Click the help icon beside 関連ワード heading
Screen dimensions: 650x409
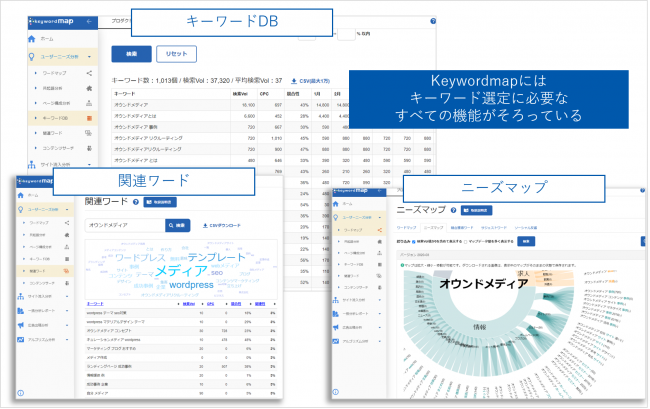[136, 202]
